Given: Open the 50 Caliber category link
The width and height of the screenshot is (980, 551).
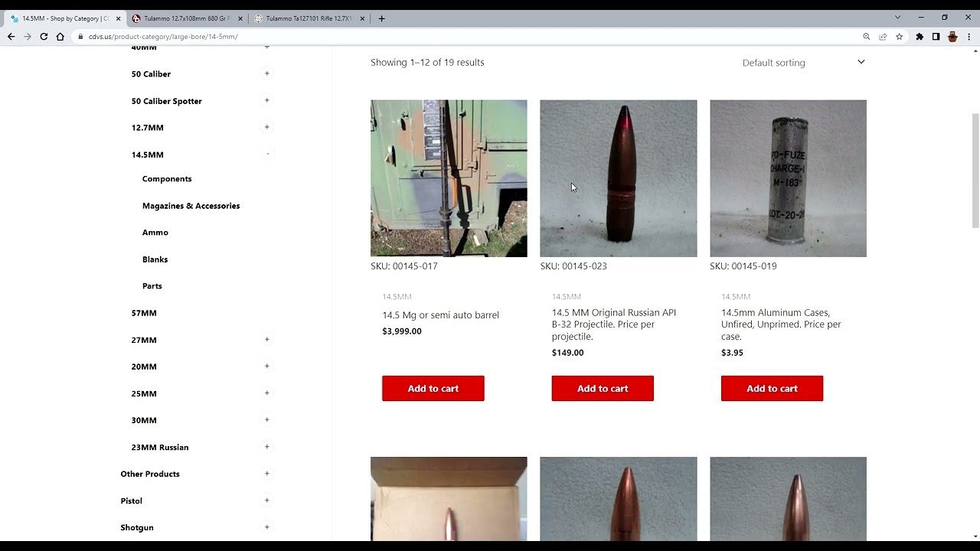Looking at the screenshot, I should click(151, 74).
